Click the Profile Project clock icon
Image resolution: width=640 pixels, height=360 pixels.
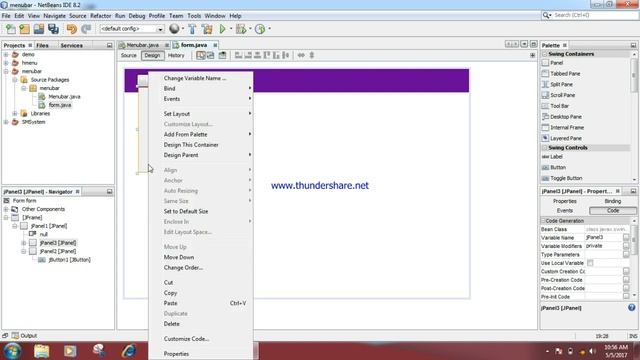point(260,29)
